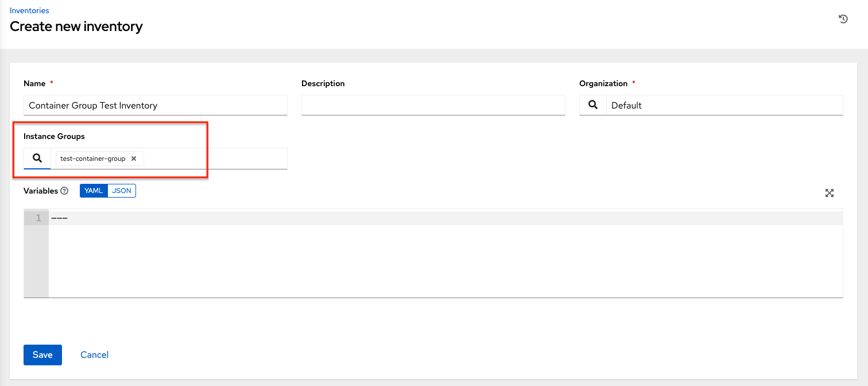The image size is (868, 386).
Task: Focus the Name text field
Action: point(155,105)
